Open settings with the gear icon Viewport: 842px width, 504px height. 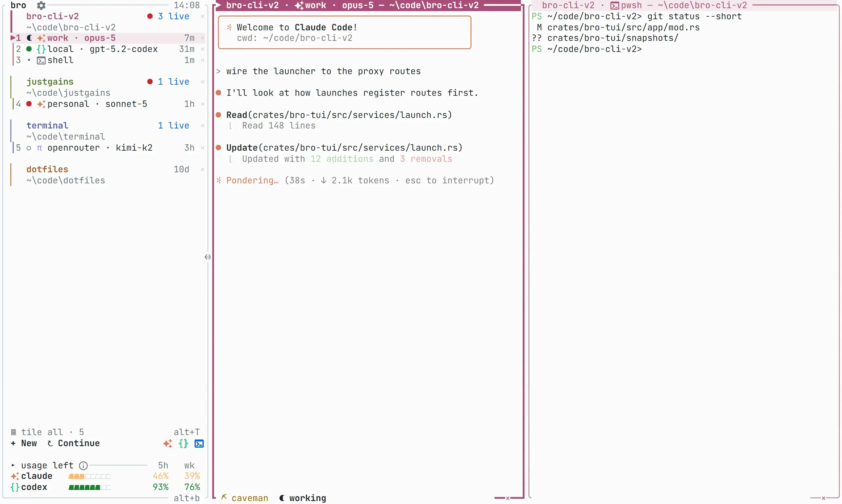click(41, 5)
